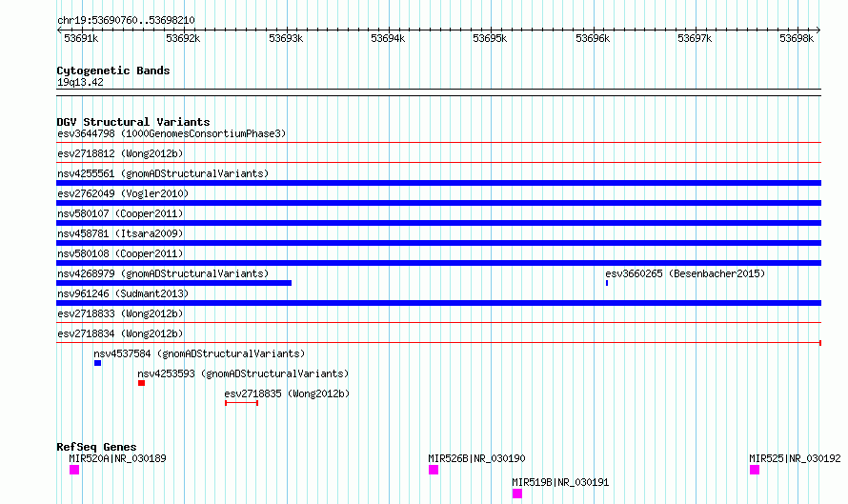The height and width of the screenshot is (504, 848).
Task: Select the small blue nsv4537584 variant marker
Action: pos(98,363)
